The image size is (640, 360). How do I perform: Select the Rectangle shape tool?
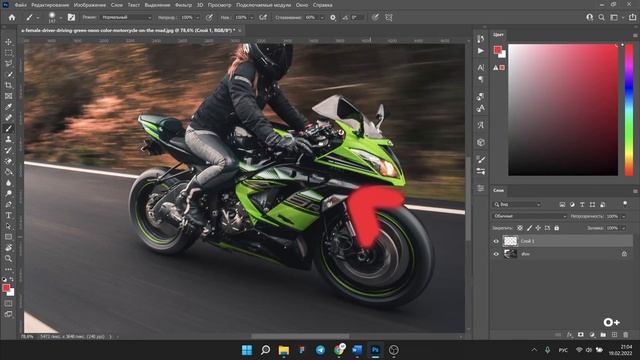[8, 237]
